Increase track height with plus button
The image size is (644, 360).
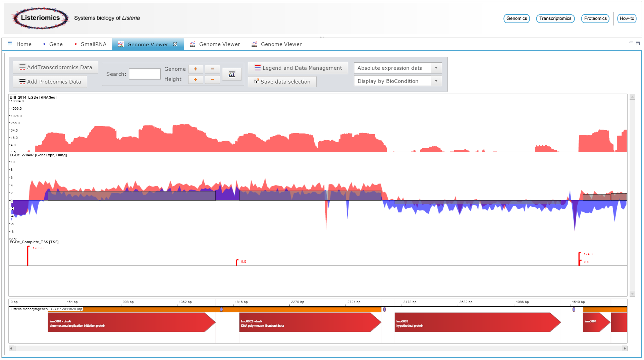pyautogui.click(x=196, y=80)
